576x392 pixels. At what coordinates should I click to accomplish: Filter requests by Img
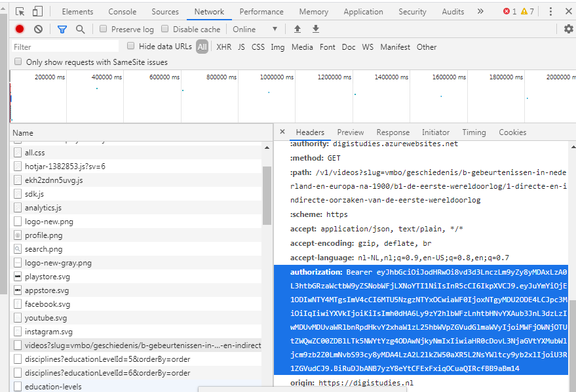(x=278, y=47)
